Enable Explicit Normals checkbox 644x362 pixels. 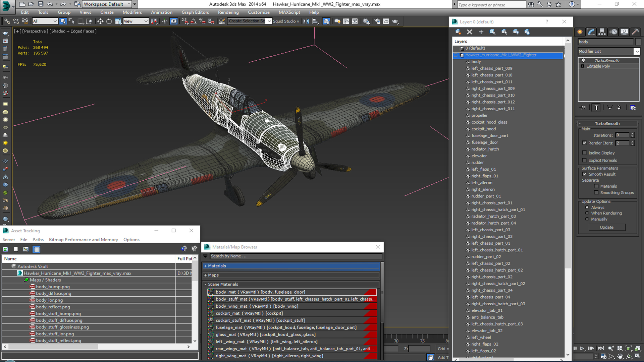584,160
